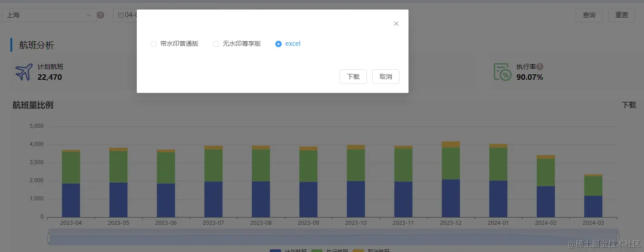Screen dimensions: 644x252
Task: Click the green 执行航班 legend swatch
Action: click(317, 251)
